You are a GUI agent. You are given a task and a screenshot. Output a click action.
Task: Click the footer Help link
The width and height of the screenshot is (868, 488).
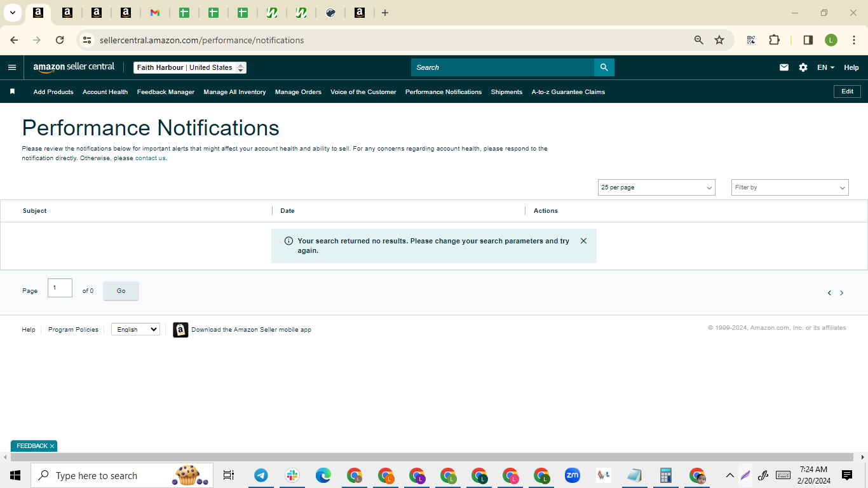29,330
